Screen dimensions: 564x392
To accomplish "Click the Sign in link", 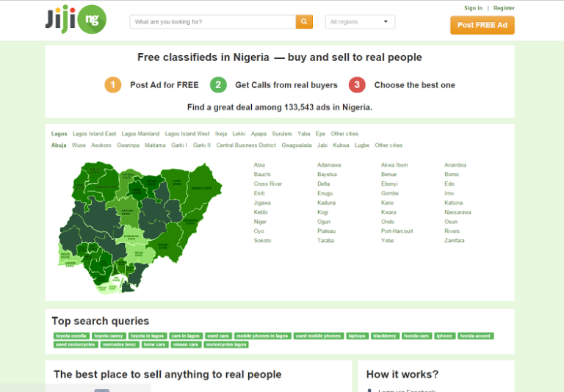I will point(473,8).
